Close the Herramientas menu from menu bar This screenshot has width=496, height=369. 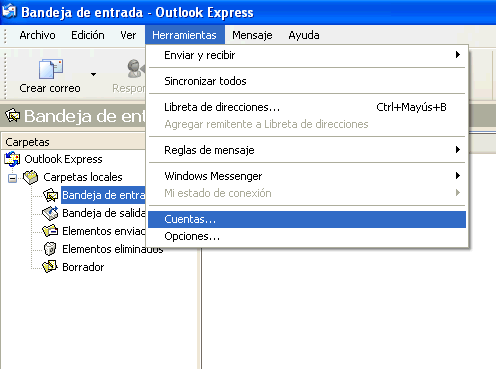pos(185,35)
